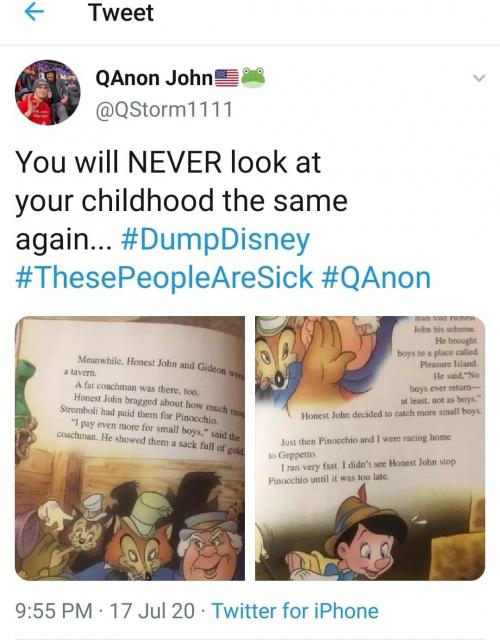Image resolution: width=500 pixels, height=640 pixels.
Task: Follow the #DumpDisney hashtag link
Action: 216,240
